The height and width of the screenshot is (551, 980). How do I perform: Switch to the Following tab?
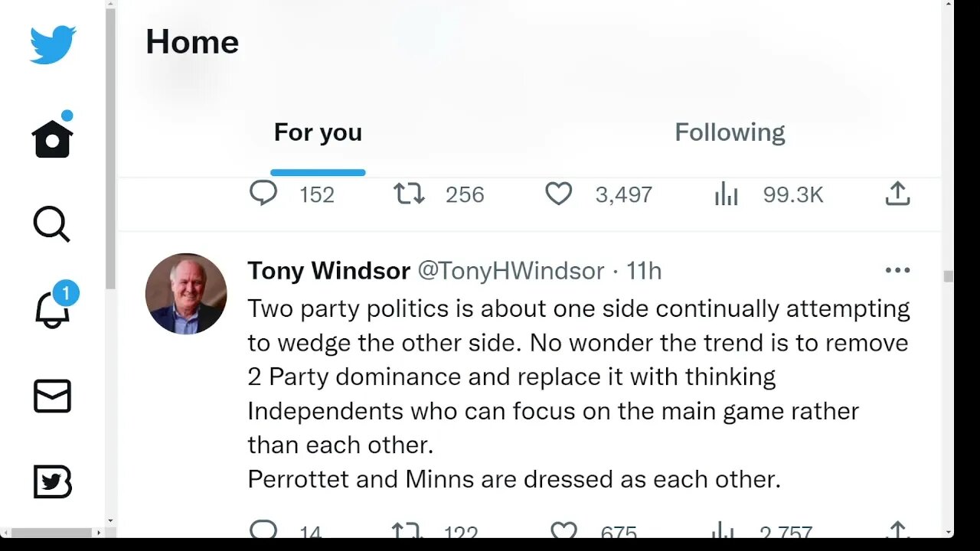click(x=729, y=132)
